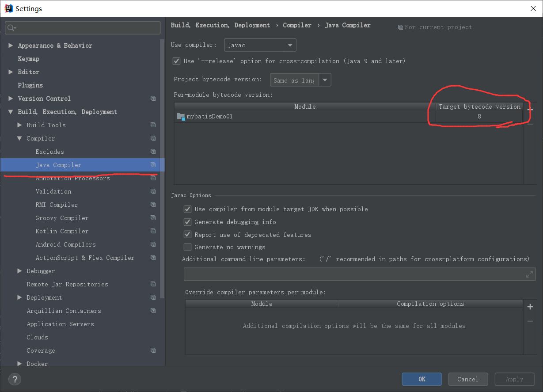The image size is (543, 392).
Task: Toggle the '--release' cross-compilation option
Action: (x=177, y=61)
